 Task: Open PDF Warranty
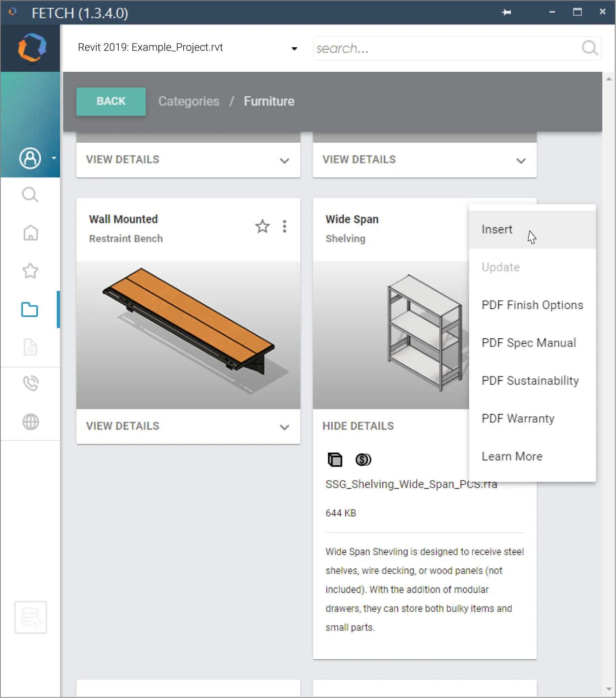[532, 418]
